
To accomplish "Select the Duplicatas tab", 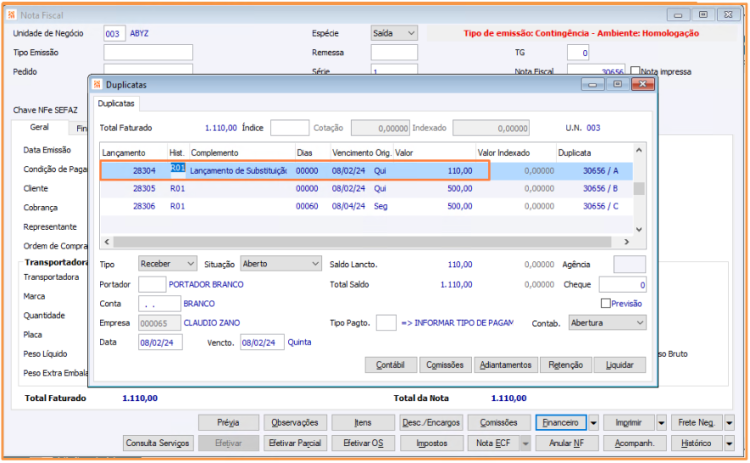I will tap(118, 104).
